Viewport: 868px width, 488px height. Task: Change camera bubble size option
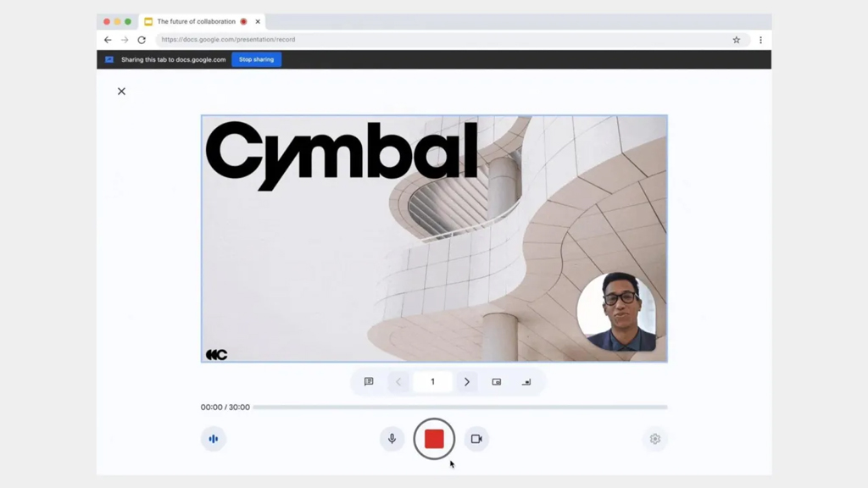(526, 382)
